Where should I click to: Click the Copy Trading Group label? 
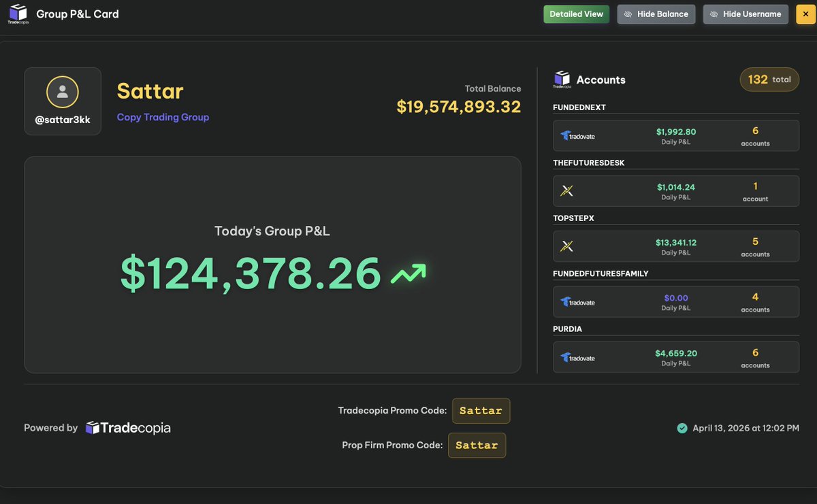(x=163, y=117)
